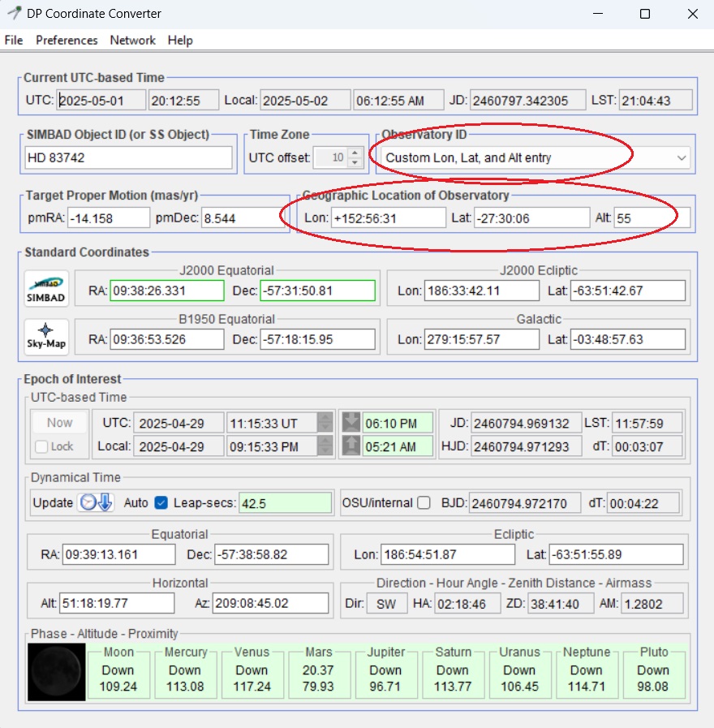Viewport: 714px width, 728px height.
Task: Click the Saturn Down 113.77 box
Action: 453,674
